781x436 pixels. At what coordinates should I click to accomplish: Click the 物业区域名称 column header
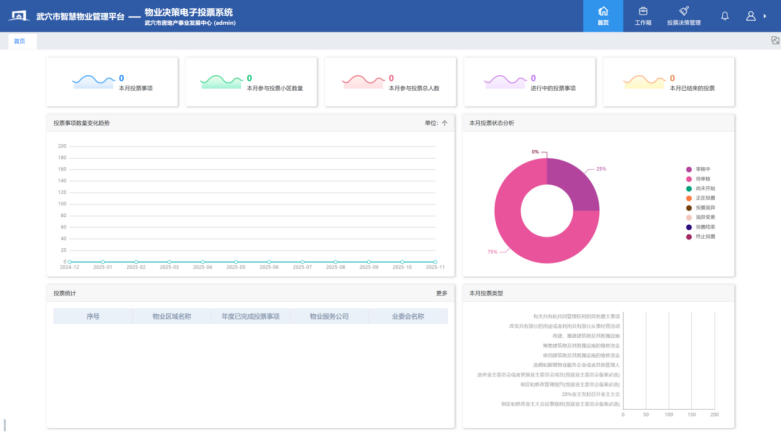[171, 316]
